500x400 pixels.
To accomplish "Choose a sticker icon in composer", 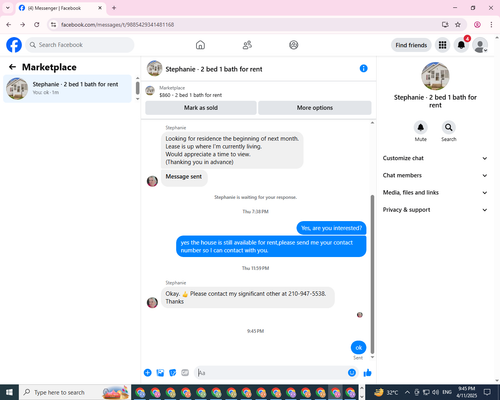I will 173,373.
